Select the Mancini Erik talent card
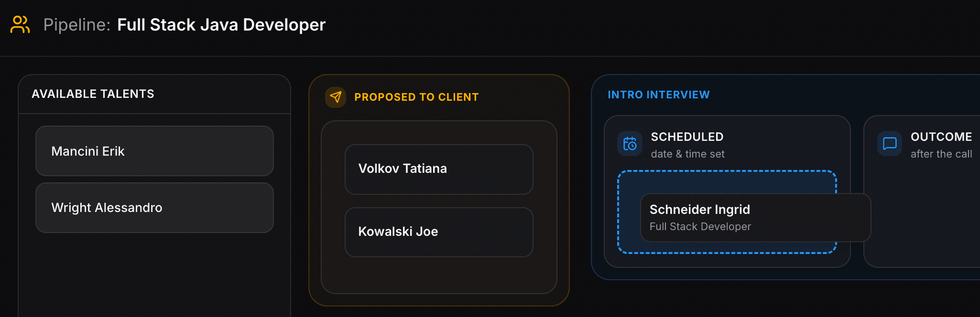This screenshot has width=980, height=317. (154, 151)
